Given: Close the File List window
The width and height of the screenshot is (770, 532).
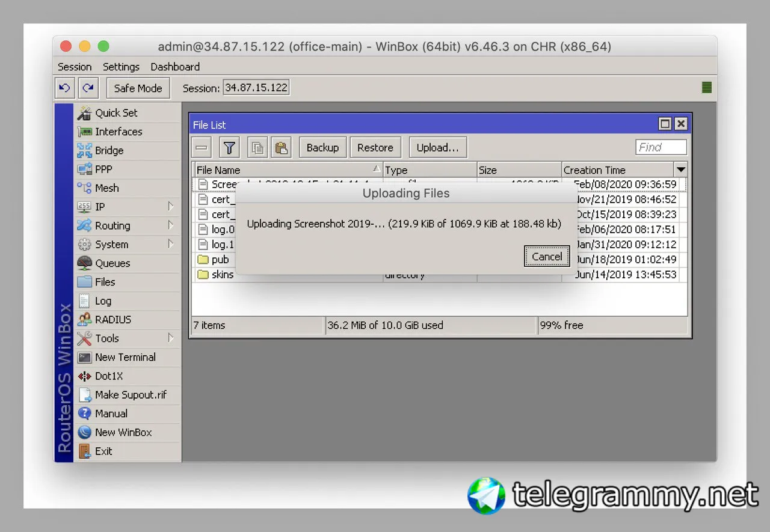Looking at the screenshot, I should pyautogui.click(x=680, y=124).
